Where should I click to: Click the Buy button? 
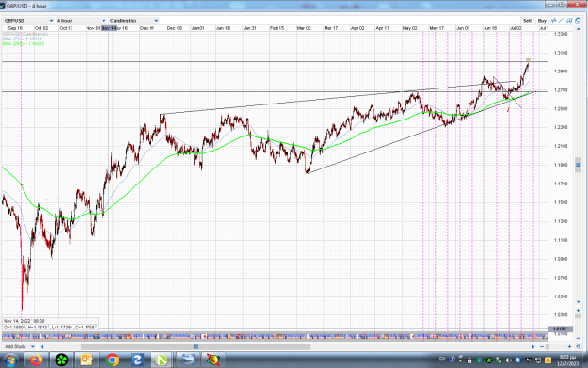[x=542, y=21]
